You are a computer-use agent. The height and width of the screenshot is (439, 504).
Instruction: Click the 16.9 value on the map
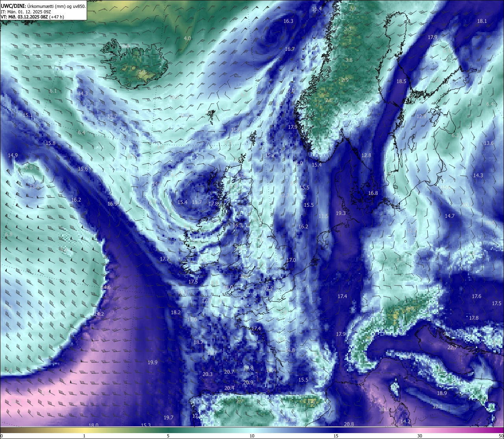[x=112, y=204]
